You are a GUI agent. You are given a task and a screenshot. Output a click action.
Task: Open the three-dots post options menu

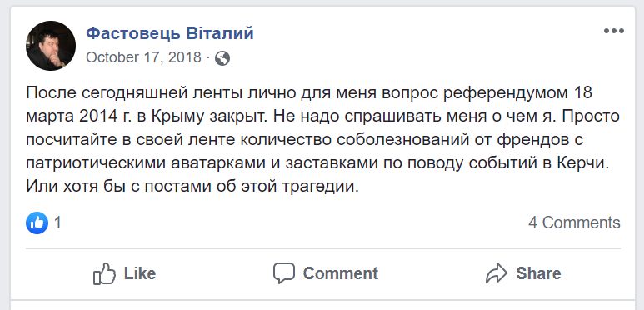pos(614,31)
